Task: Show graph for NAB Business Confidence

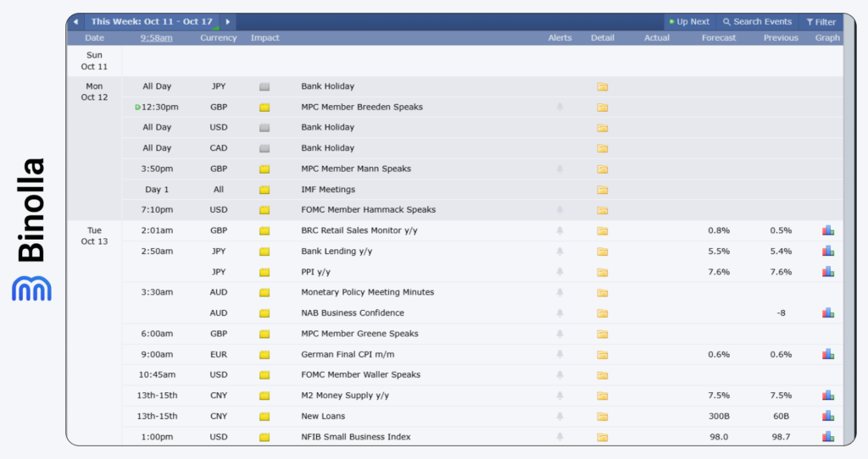Action: [x=828, y=312]
